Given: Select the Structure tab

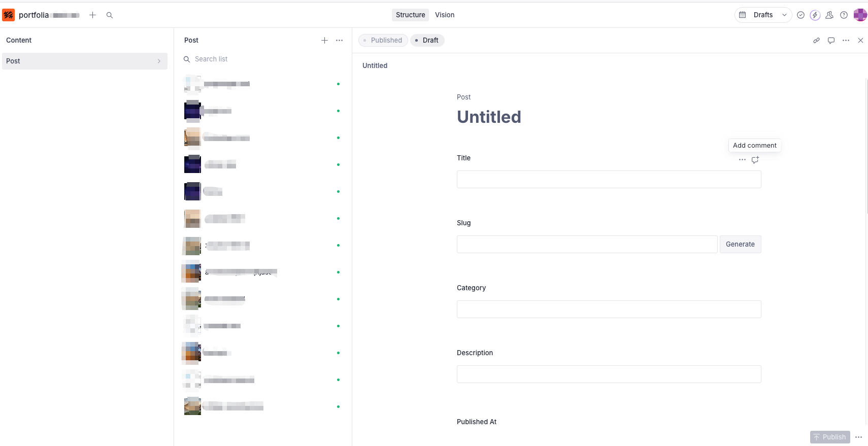Looking at the screenshot, I should click(410, 15).
